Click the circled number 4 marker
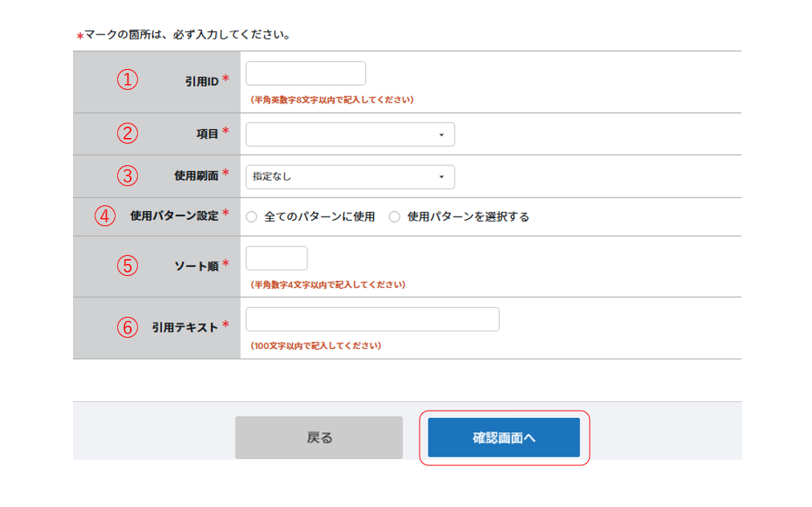The width and height of the screenshot is (812, 507). pyautogui.click(x=105, y=216)
